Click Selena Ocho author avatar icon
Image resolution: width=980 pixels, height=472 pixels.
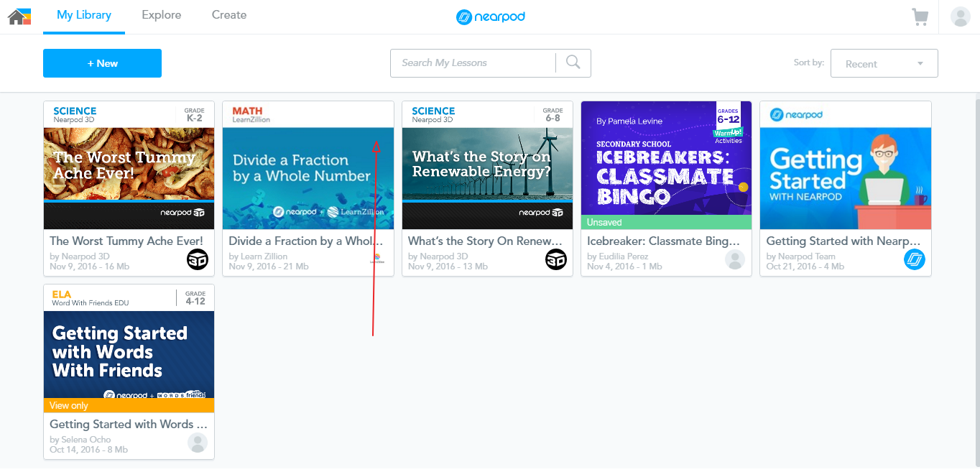pos(197,443)
